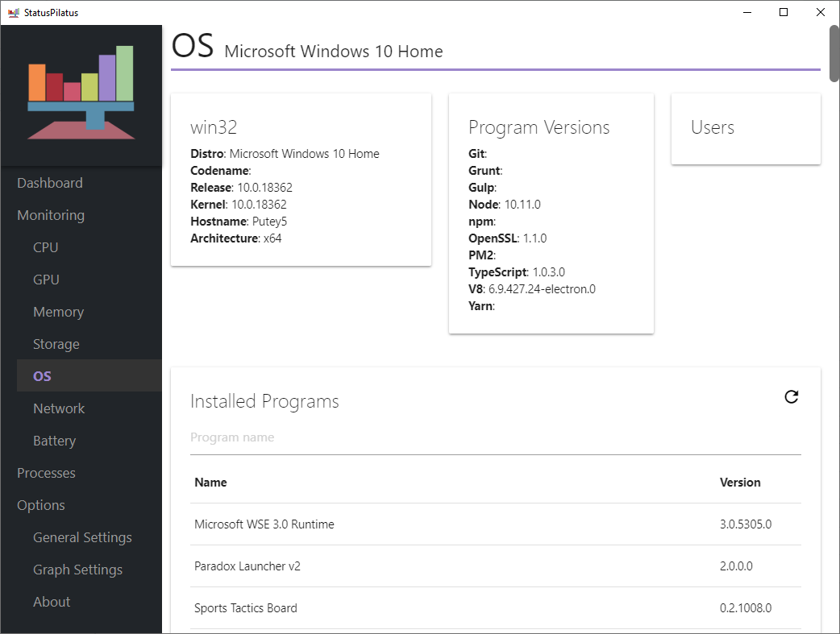Close the StatusPilatus window
Viewport: 840px width, 634px height.
tap(820, 12)
